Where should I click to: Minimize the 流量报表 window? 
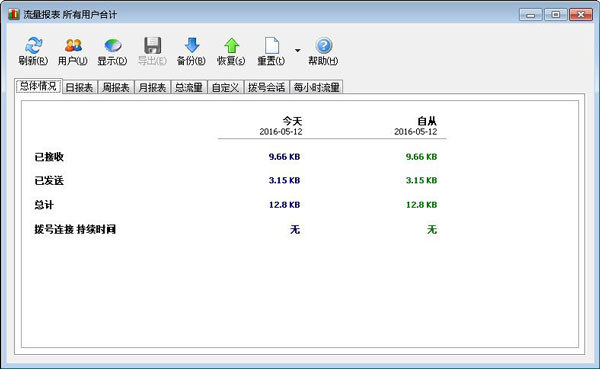[x=530, y=15]
